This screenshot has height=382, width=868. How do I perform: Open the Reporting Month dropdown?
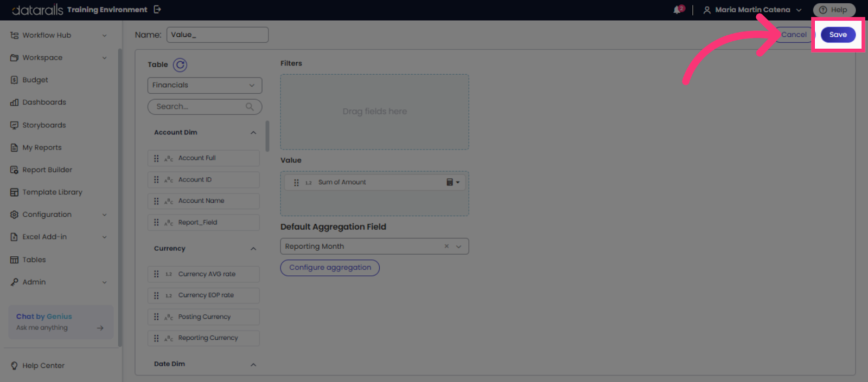click(x=459, y=247)
